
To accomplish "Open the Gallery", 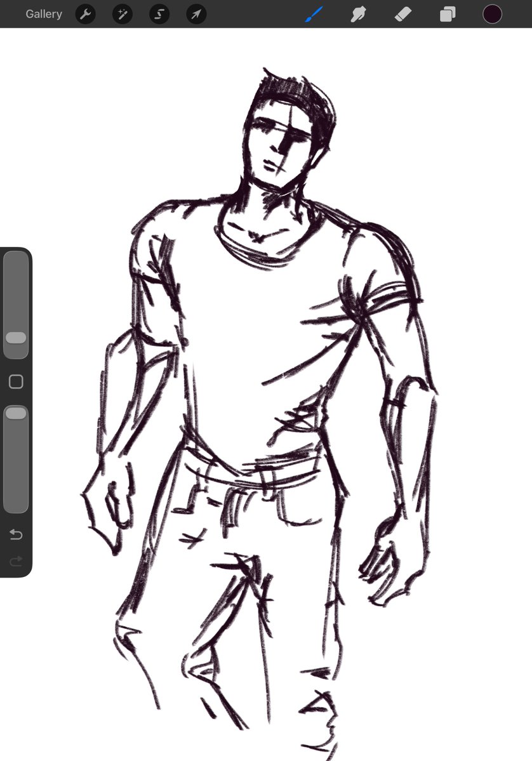I will (x=44, y=14).
